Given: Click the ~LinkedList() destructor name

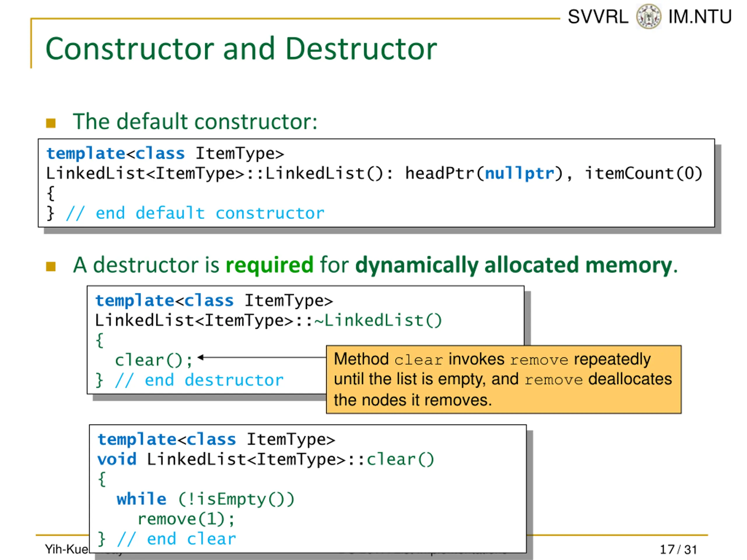Looking at the screenshot, I should pos(378,320).
